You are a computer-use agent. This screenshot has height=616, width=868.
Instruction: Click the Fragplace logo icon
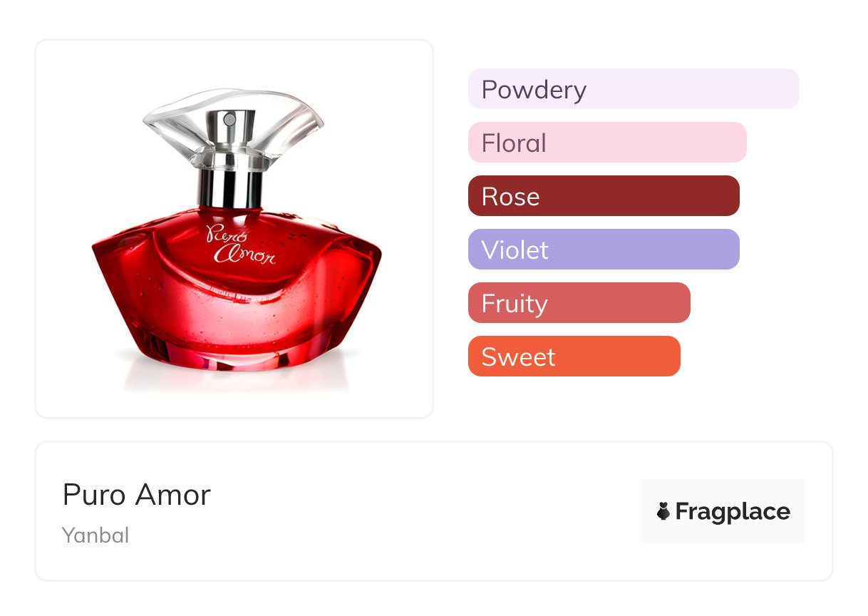pos(663,511)
